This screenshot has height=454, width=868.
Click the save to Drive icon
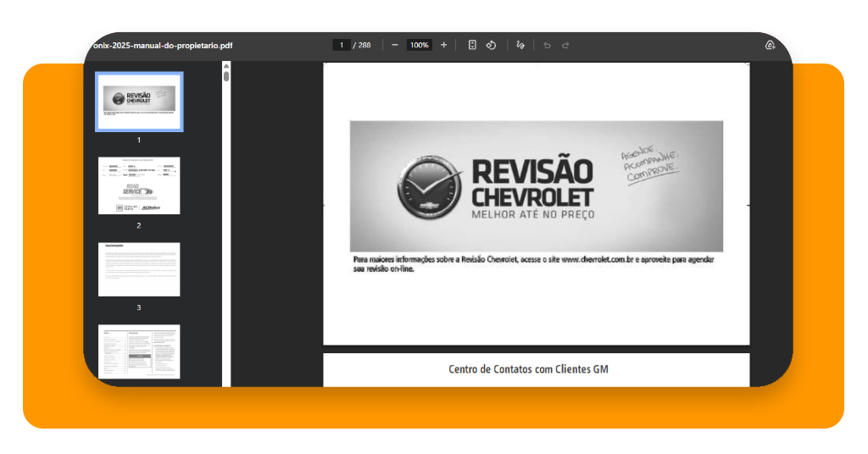tap(770, 46)
